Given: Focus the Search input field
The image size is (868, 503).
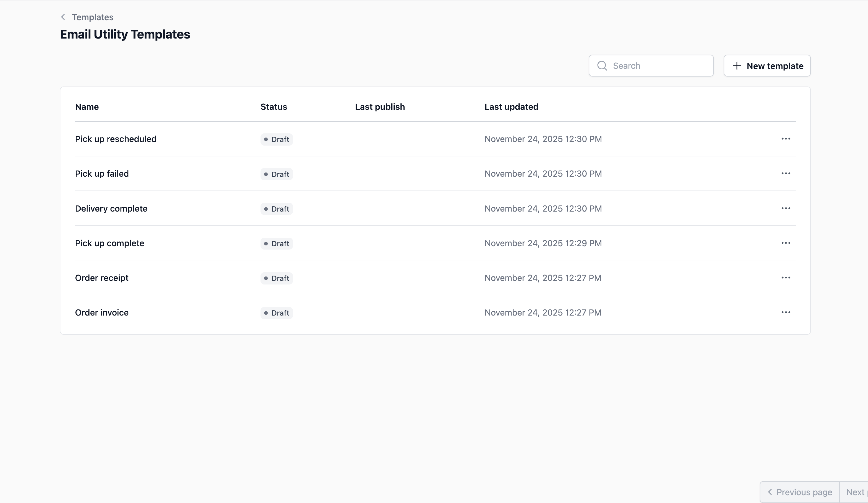Looking at the screenshot, I should tap(651, 65).
